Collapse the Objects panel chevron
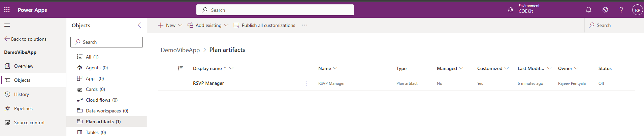The height and width of the screenshot is (136, 644). click(139, 25)
